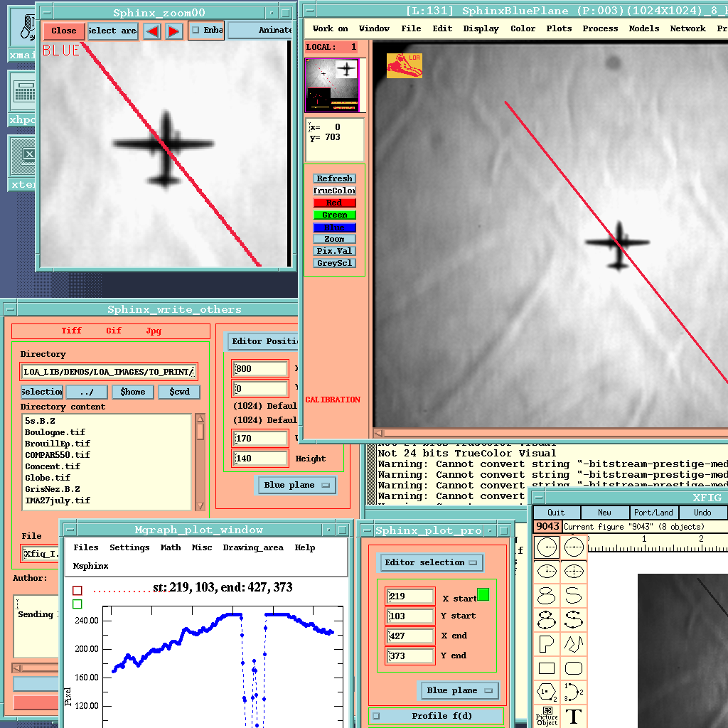Image resolution: width=728 pixels, height=728 pixels.
Task: Select the Tiff format option
Action: [72, 331]
